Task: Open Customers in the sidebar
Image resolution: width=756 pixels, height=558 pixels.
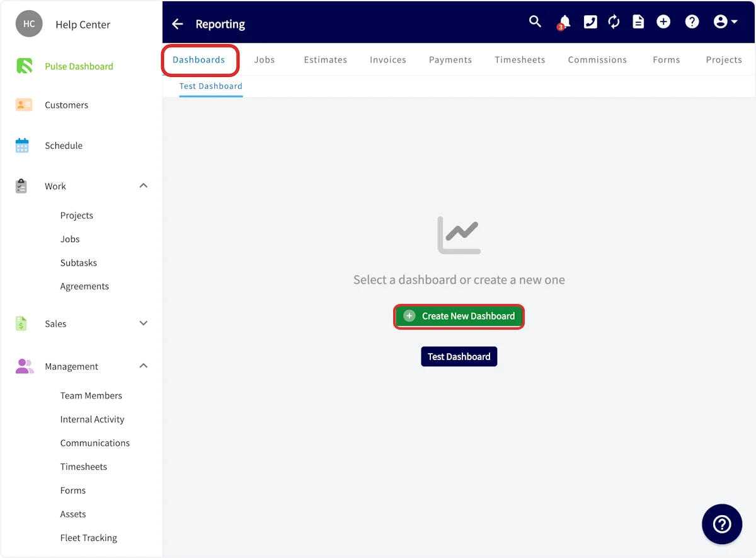Action: coord(66,105)
